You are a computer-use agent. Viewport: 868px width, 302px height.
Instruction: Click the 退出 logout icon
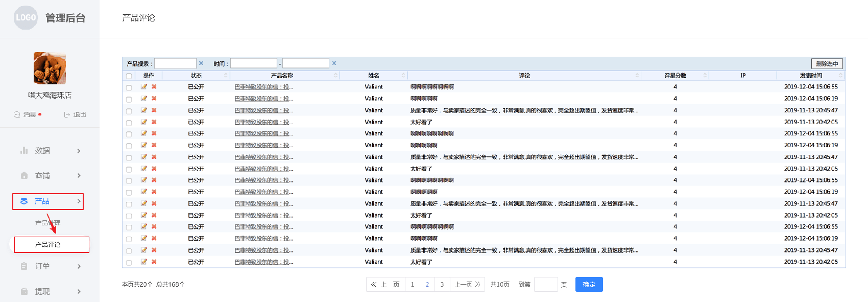pyautogui.click(x=67, y=114)
